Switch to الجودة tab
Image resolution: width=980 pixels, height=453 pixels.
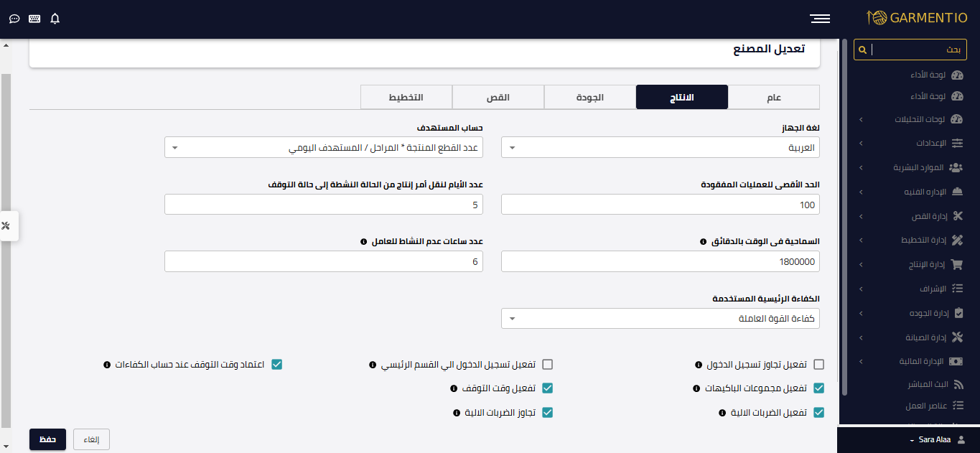click(590, 97)
